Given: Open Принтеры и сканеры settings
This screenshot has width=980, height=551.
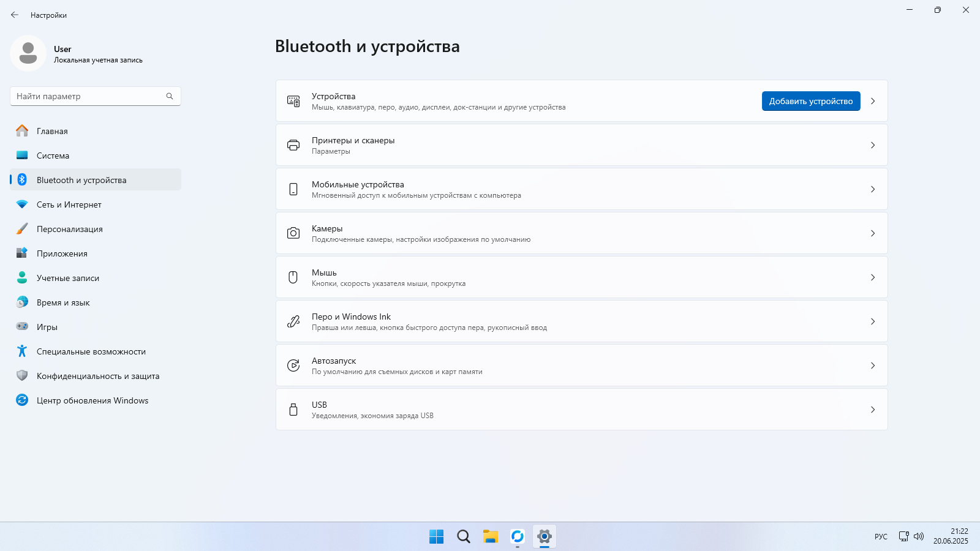Looking at the screenshot, I should (x=582, y=145).
